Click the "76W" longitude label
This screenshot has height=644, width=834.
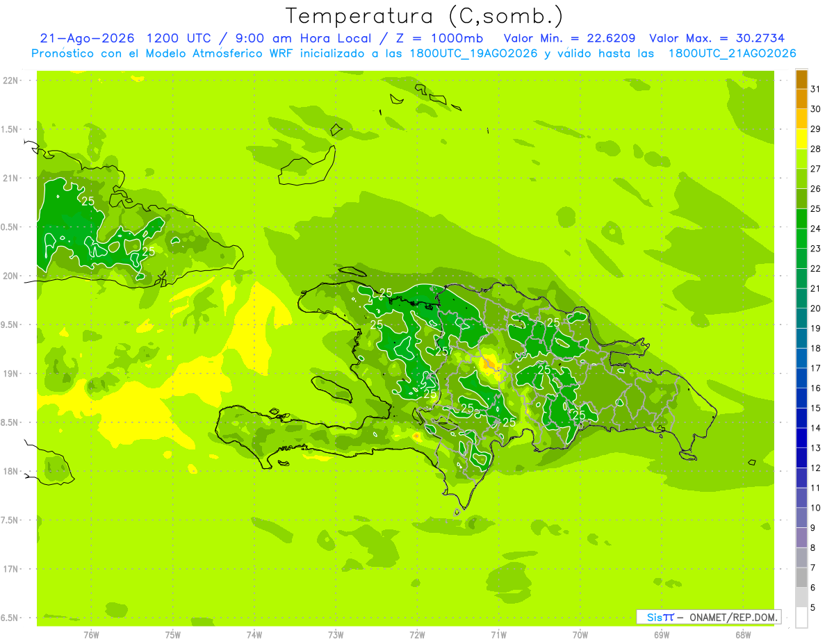(92, 635)
